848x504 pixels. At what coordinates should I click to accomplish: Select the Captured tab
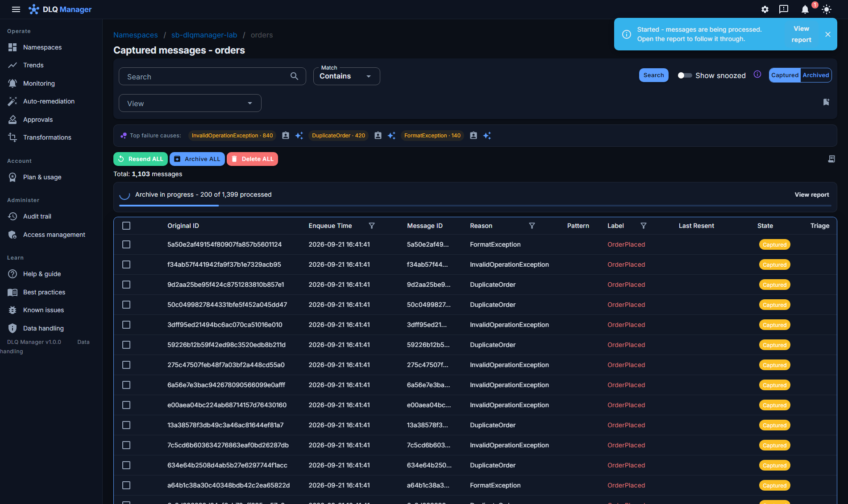pyautogui.click(x=785, y=75)
